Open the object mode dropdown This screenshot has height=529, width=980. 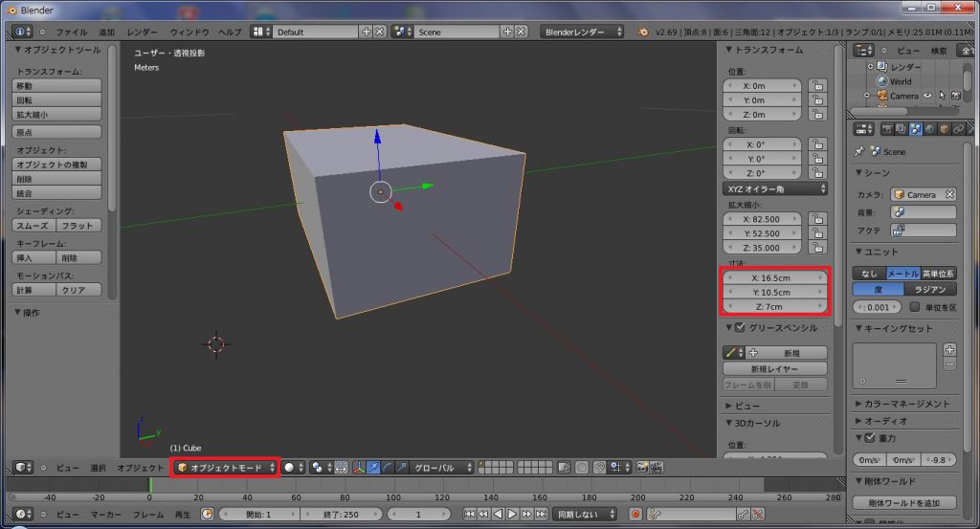225,467
